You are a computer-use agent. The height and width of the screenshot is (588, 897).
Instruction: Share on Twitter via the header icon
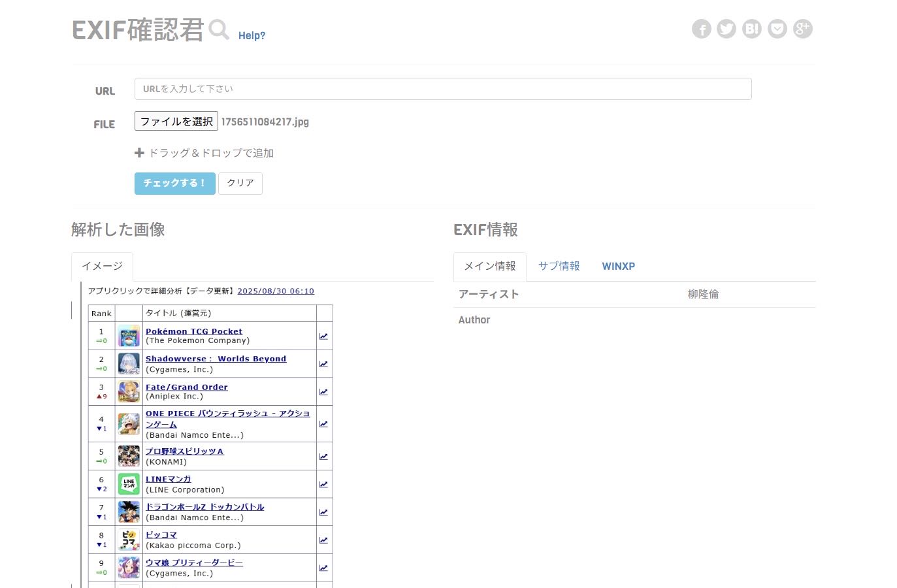[x=726, y=29]
